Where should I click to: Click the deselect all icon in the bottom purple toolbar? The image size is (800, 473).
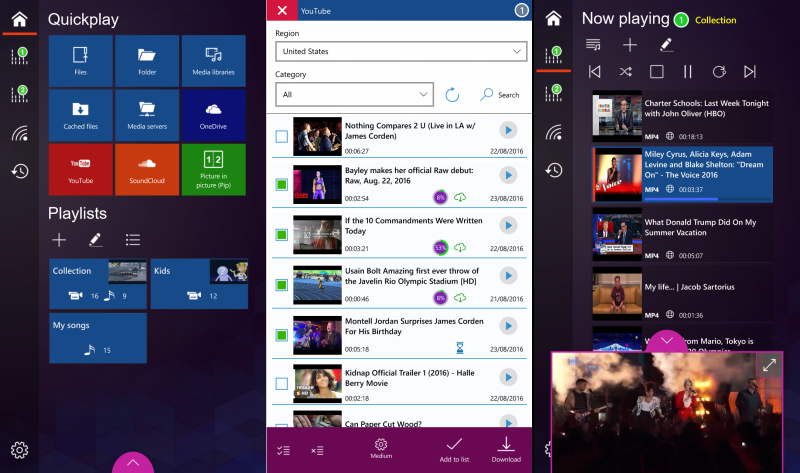tap(317, 451)
